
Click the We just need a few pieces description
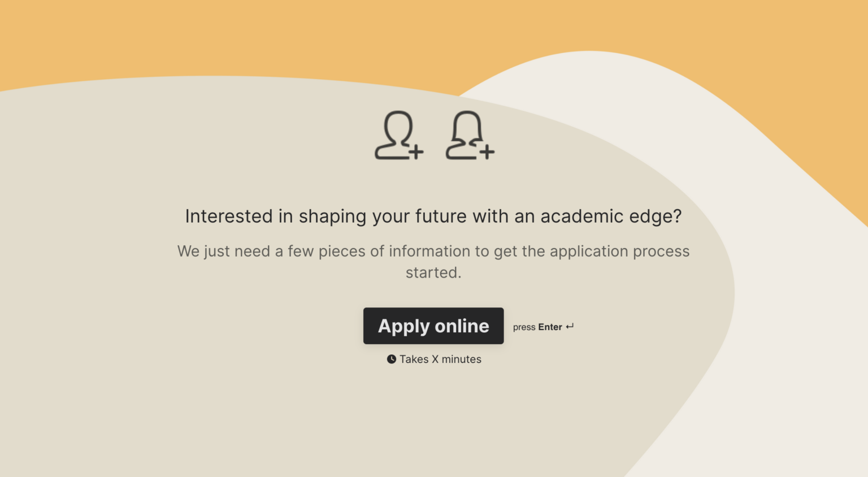pyautogui.click(x=433, y=262)
